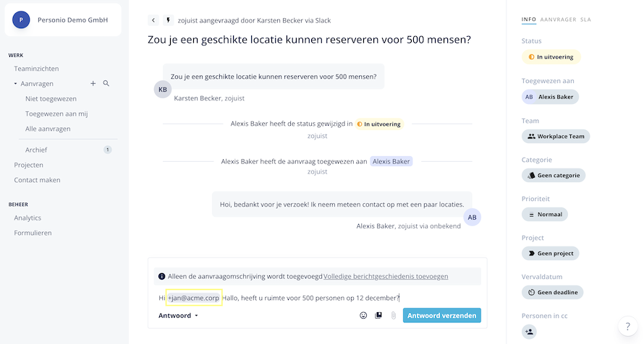644x344 pixels.
Task: Click the back arrow above the request title
Action: pyautogui.click(x=153, y=20)
